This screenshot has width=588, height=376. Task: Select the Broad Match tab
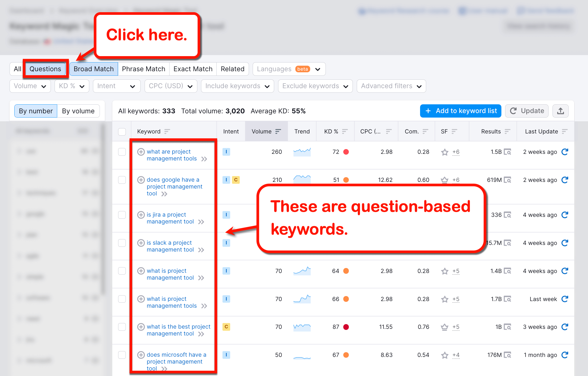(93, 69)
